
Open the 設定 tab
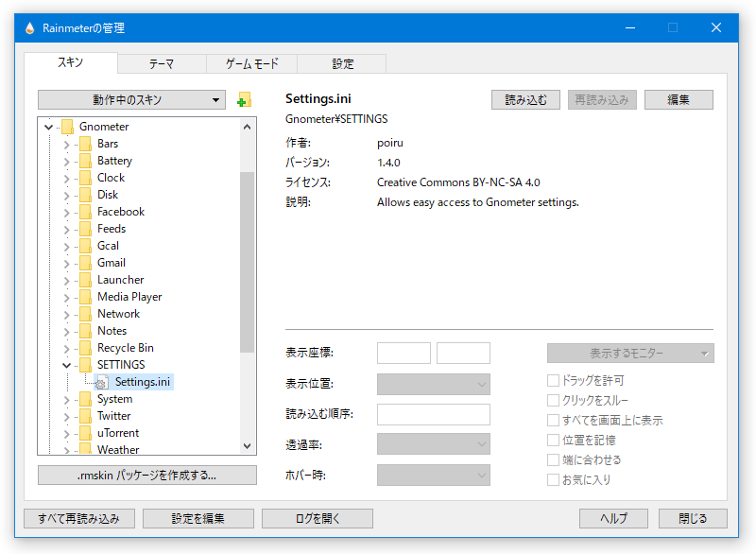342,63
